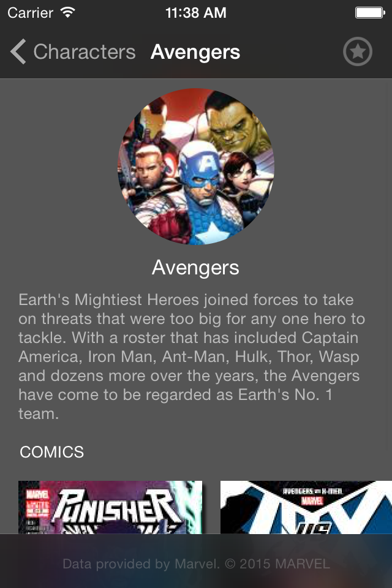Tap the favorite star icon
392x588 pixels.
pyautogui.click(x=358, y=51)
